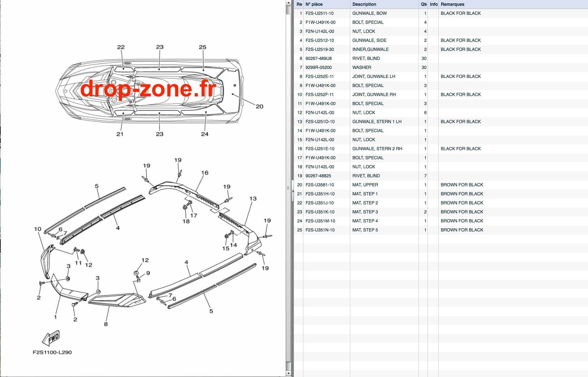
Task: Click callout number 16 on exploded diagram
Action: click(205, 173)
